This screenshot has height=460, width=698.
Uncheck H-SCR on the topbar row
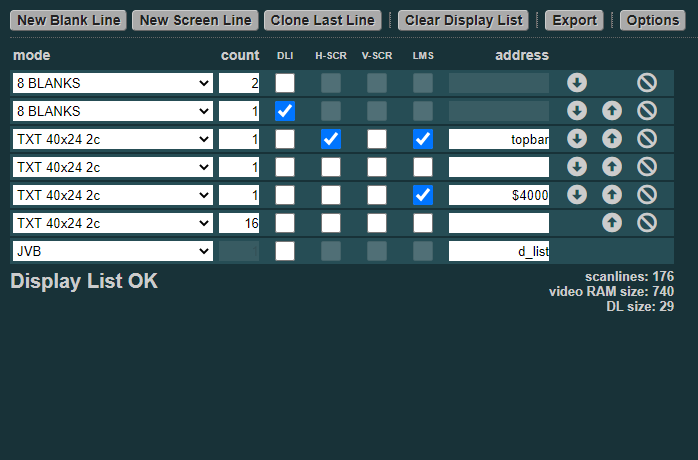coord(331,139)
